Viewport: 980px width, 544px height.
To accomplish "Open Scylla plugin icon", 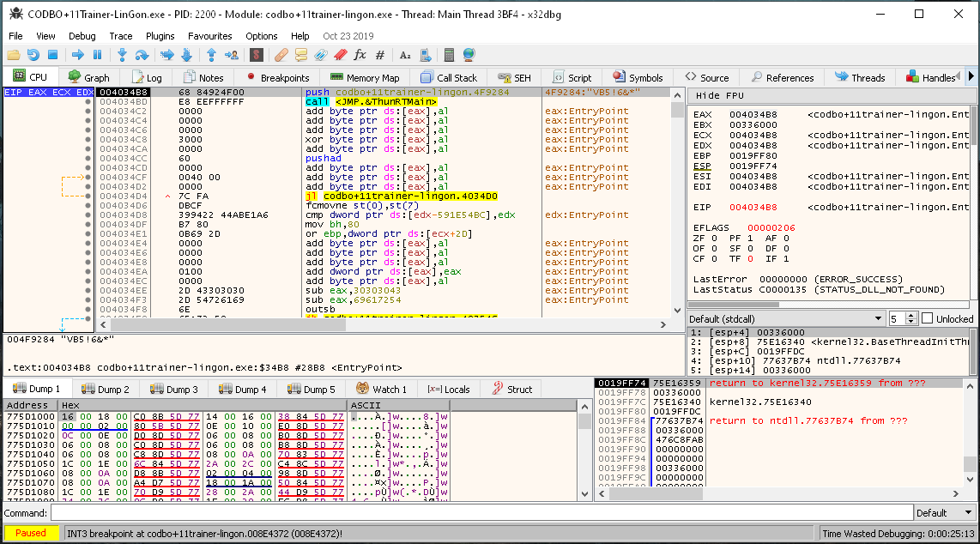I will tap(257, 55).
